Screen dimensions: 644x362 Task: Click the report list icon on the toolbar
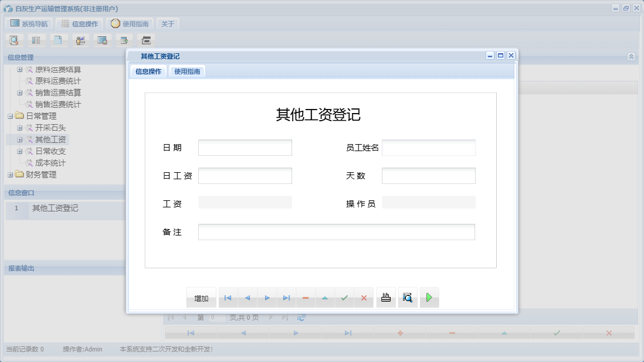click(35, 40)
